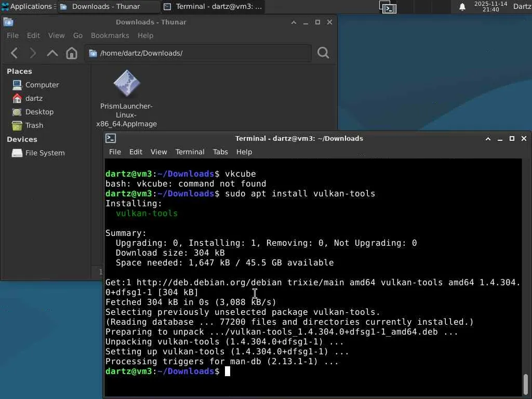
Task: Click the green 'vulkan-tools' text in terminal
Action: [147, 214]
